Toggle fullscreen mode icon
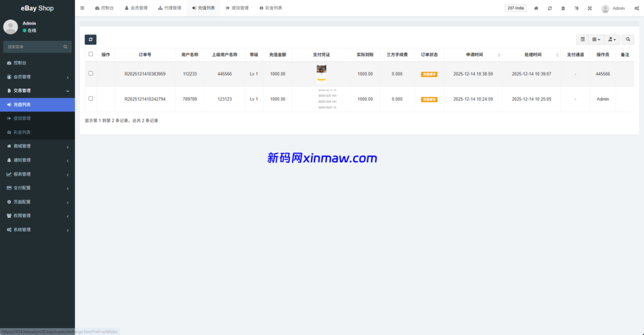 [590, 8]
